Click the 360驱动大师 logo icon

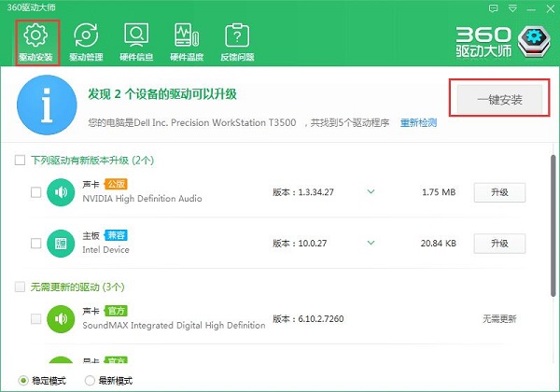point(534,42)
